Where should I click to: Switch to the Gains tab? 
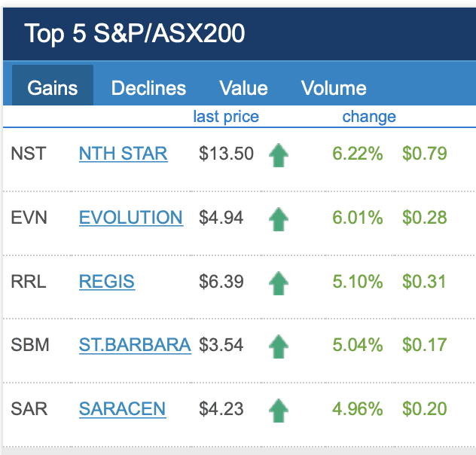[x=53, y=87]
